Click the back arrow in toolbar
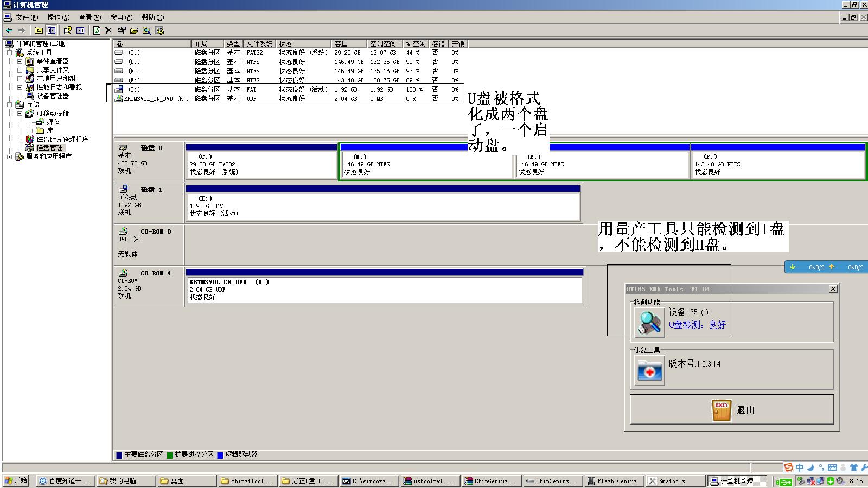 (9, 31)
